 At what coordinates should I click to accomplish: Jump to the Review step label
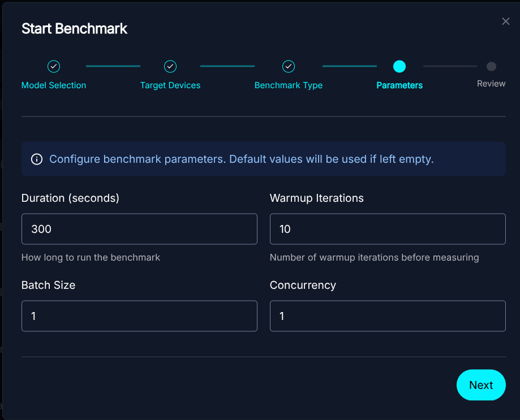pos(491,84)
